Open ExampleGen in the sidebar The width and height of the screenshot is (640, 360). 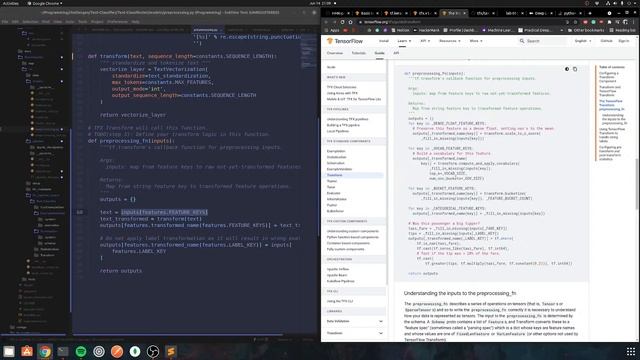click(336, 151)
